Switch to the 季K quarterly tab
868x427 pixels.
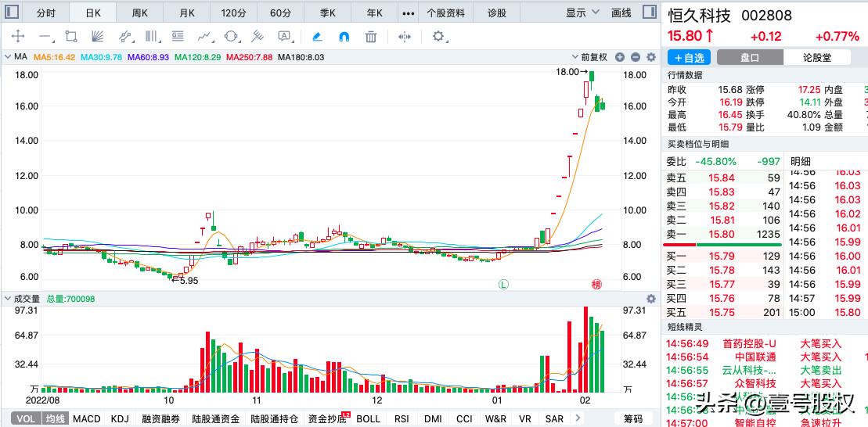pos(328,13)
